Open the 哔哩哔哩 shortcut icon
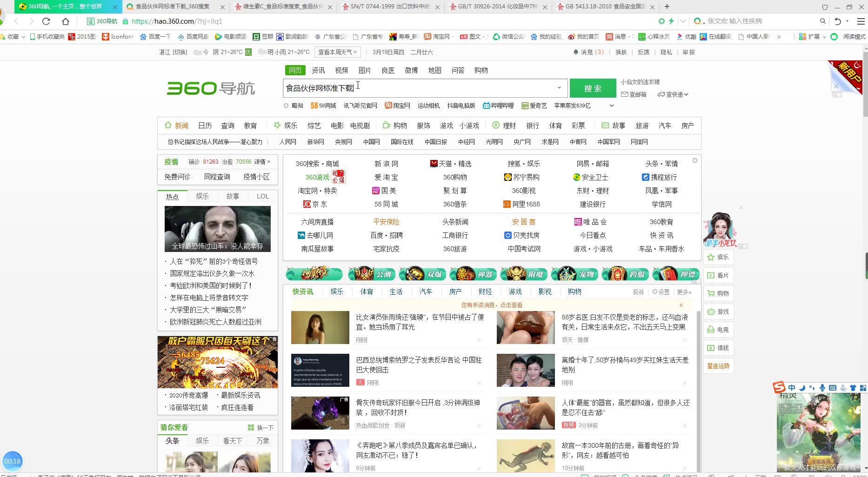This screenshot has height=477, width=868. click(487, 106)
